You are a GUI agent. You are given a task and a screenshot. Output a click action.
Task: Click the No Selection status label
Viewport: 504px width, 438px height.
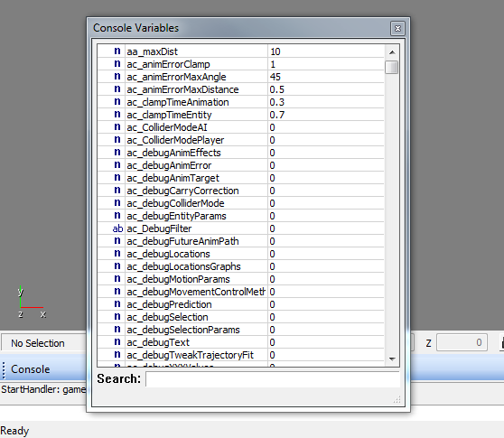38,343
